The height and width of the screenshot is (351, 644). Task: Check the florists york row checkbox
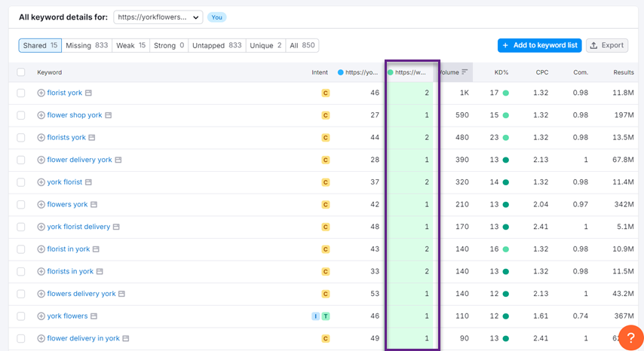(21, 138)
